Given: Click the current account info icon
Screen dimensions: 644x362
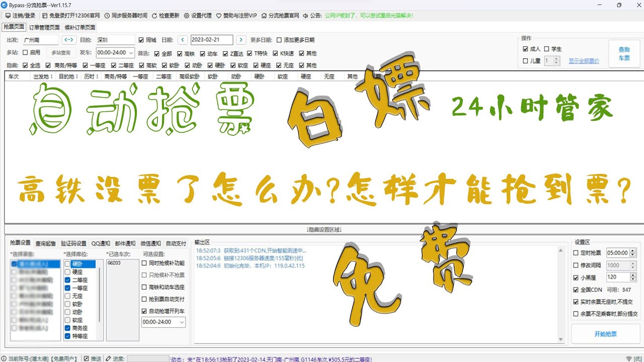Looking at the screenshot, I should pyautogui.click(x=4, y=358).
